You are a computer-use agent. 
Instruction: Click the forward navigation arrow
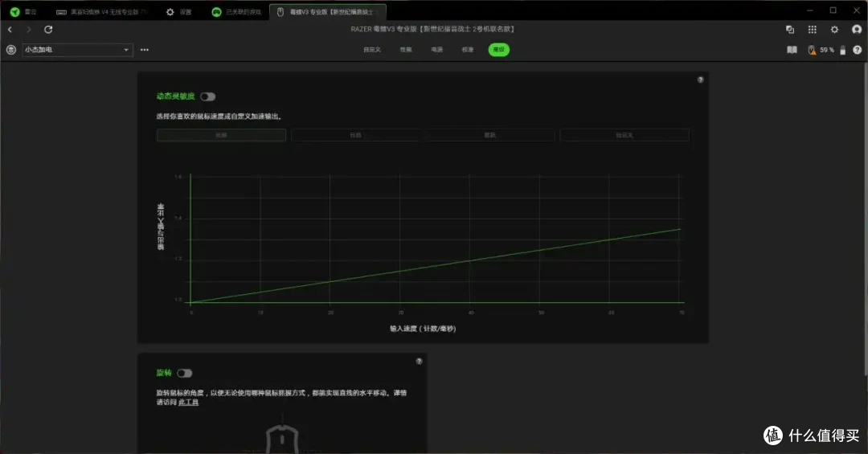pyautogui.click(x=29, y=30)
